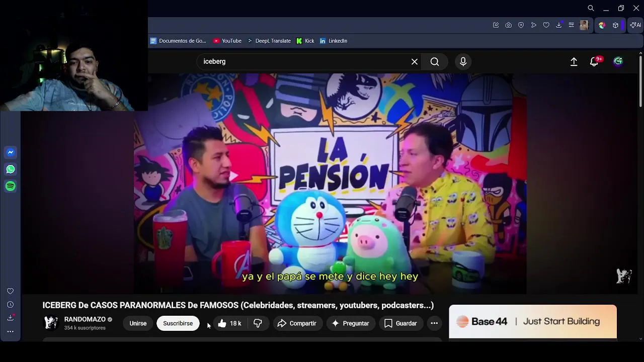
Task: Open the YouTube bookmark
Action: point(227,41)
